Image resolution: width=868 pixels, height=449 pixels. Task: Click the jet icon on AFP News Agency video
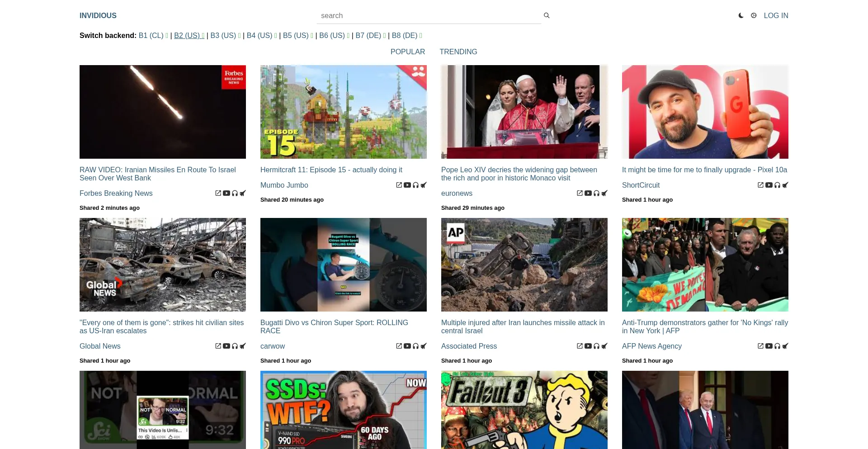point(785,346)
